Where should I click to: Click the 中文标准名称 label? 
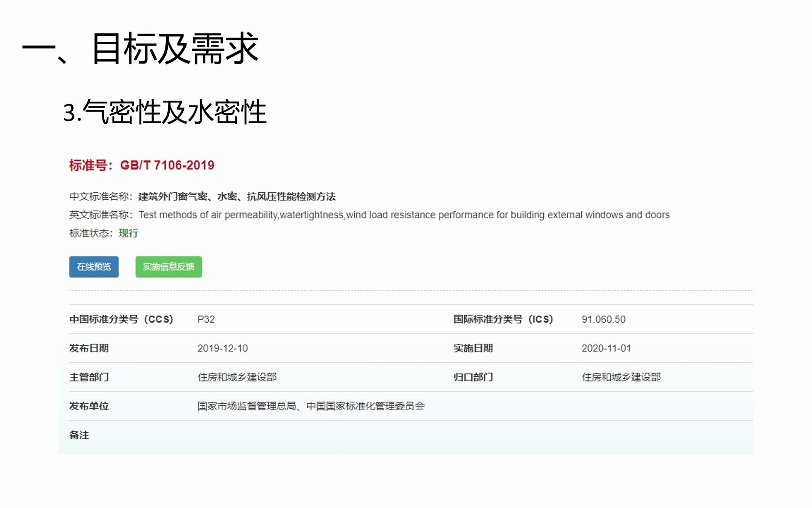pos(101,197)
